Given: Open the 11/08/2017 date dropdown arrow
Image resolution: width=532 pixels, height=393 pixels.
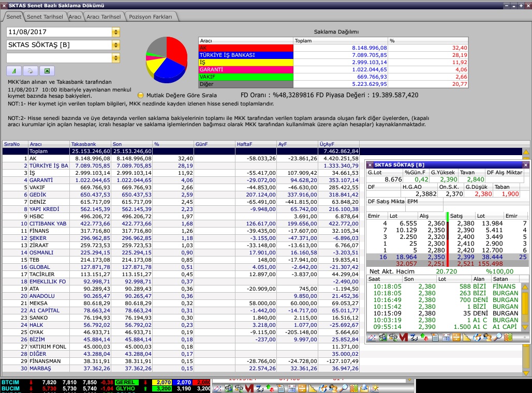Looking at the screenshot, I should pos(116,32).
